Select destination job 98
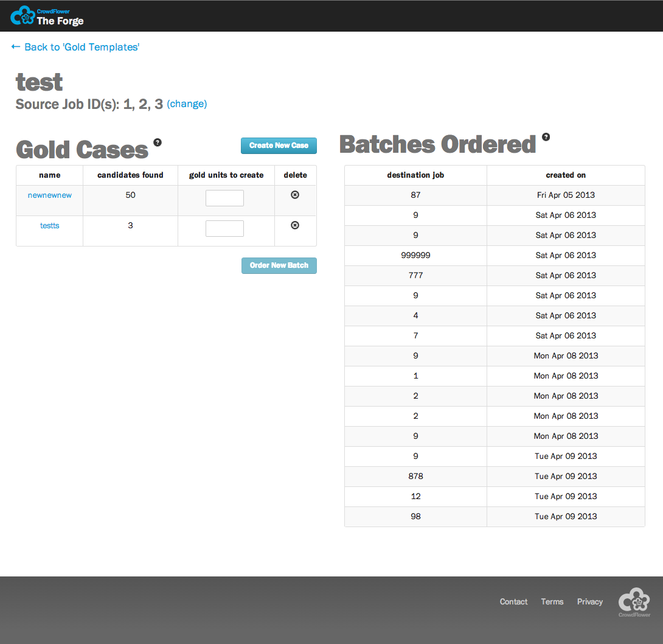The height and width of the screenshot is (644, 663). [x=415, y=516]
